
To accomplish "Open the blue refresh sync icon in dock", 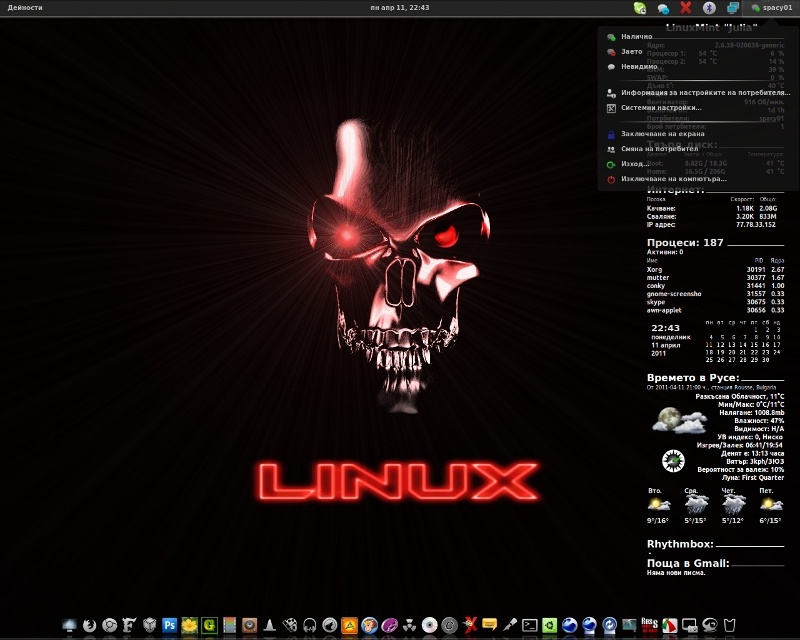I will 610,625.
